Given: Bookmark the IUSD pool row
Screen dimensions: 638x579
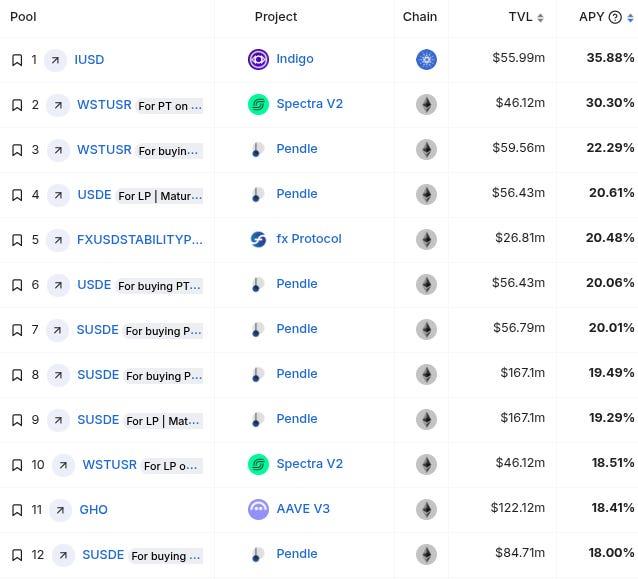Looking at the screenshot, I should (x=17, y=60).
